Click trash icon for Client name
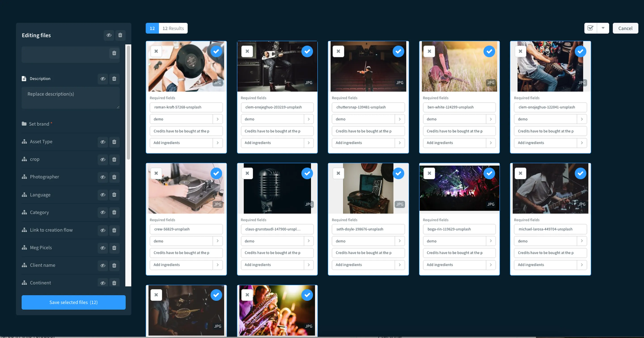 click(x=114, y=265)
